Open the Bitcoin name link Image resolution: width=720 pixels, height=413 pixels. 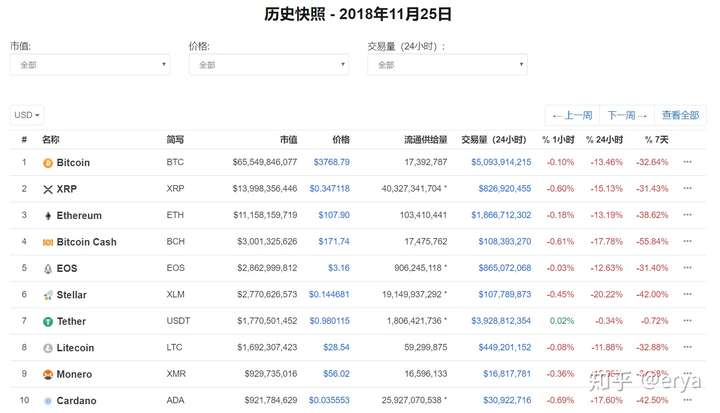click(x=73, y=163)
